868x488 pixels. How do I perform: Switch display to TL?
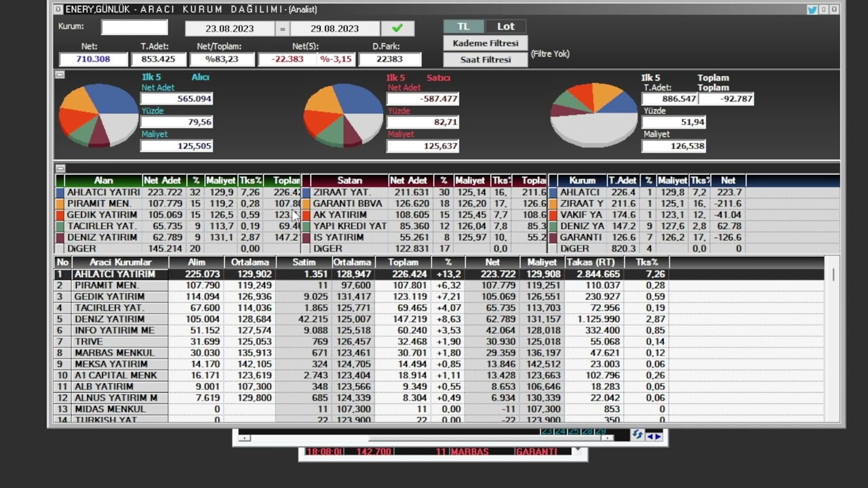click(463, 26)
